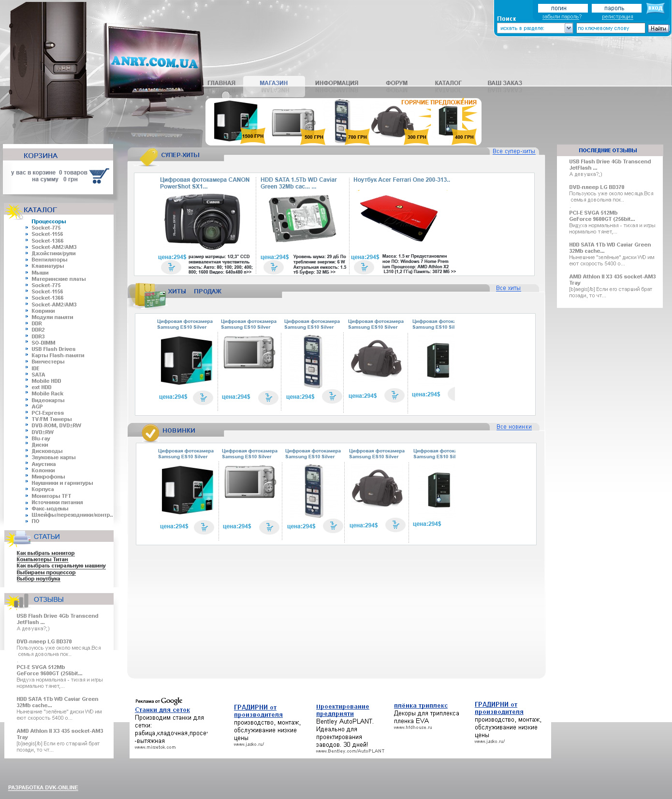Add HDD SATA 1.5Tb WD Caviar to cart
The image size is (672, 799).
click(x=274, y=267)
